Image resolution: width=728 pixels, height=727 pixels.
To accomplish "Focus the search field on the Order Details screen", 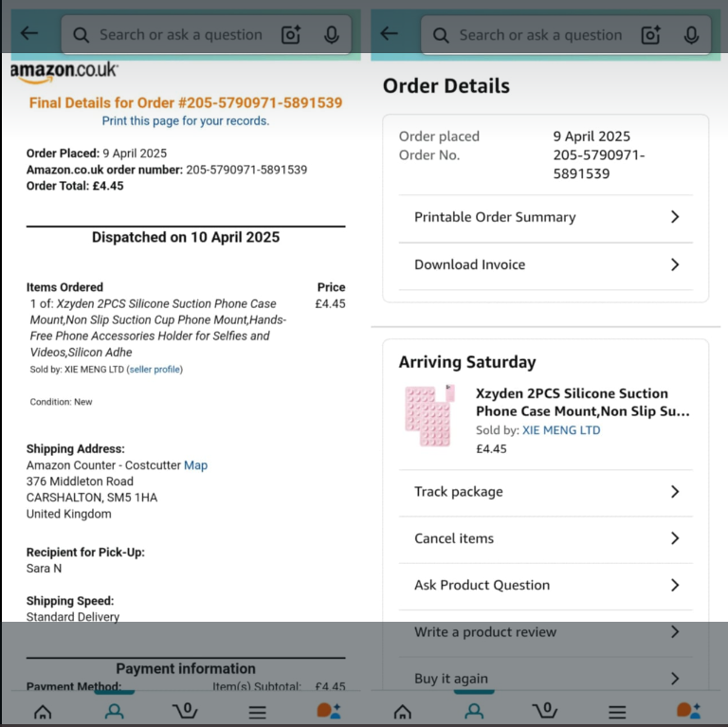I will tap(540, 35).
